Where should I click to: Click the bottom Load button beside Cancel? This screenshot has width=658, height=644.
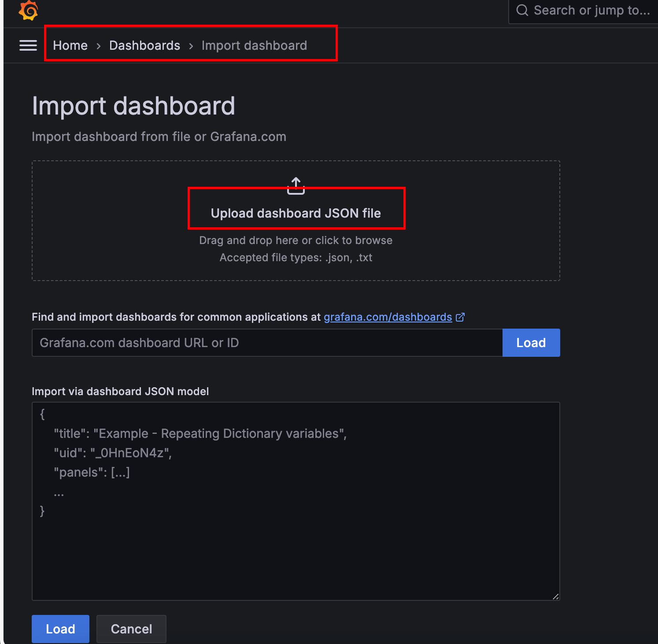pyautogui.click(x=60, y=629)
